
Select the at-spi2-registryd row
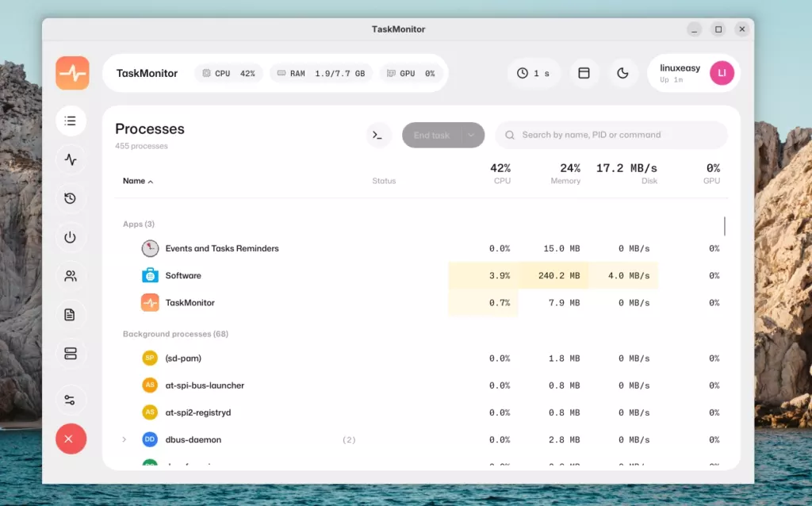pyautogui.click(x=421, y=412)
